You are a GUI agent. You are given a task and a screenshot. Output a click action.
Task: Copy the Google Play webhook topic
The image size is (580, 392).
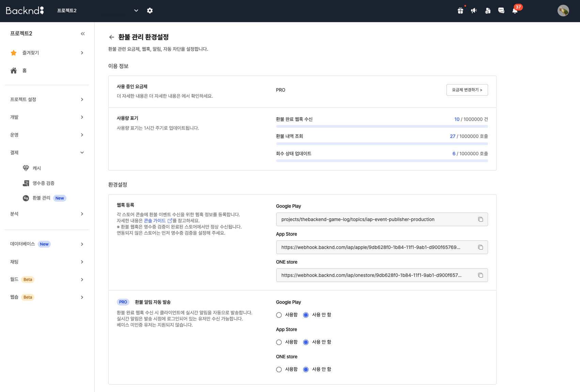[481, 219]
